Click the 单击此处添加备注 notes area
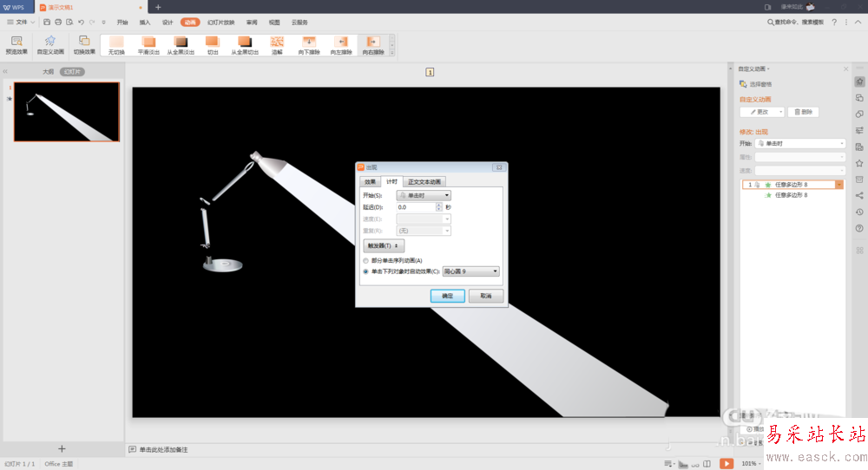Viewport: 868px width, 470px height. click(163, 449)
